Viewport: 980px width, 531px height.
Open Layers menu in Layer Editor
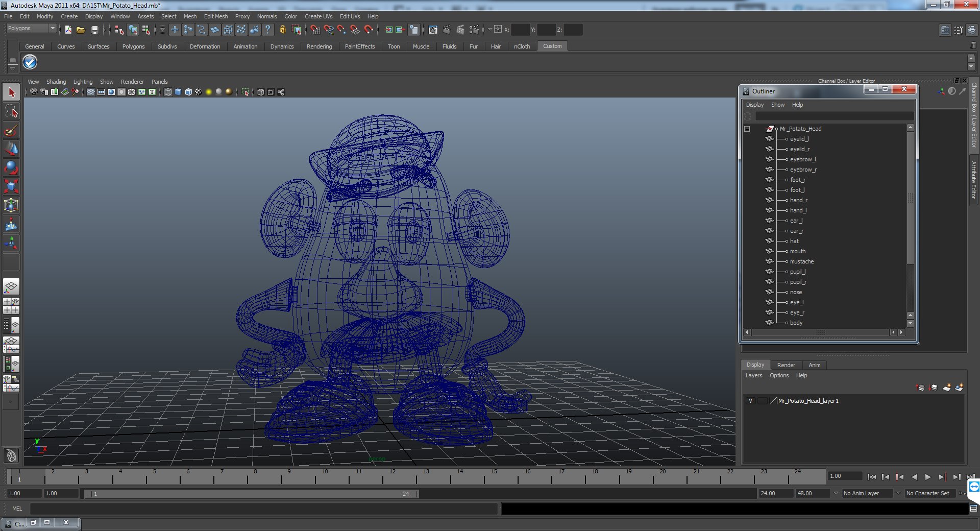tap(754, 375)
